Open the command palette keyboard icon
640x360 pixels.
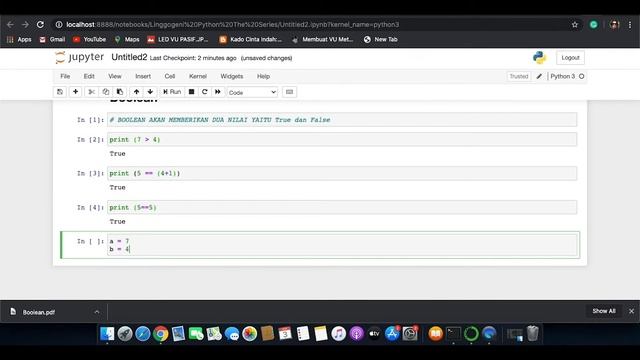289,92
